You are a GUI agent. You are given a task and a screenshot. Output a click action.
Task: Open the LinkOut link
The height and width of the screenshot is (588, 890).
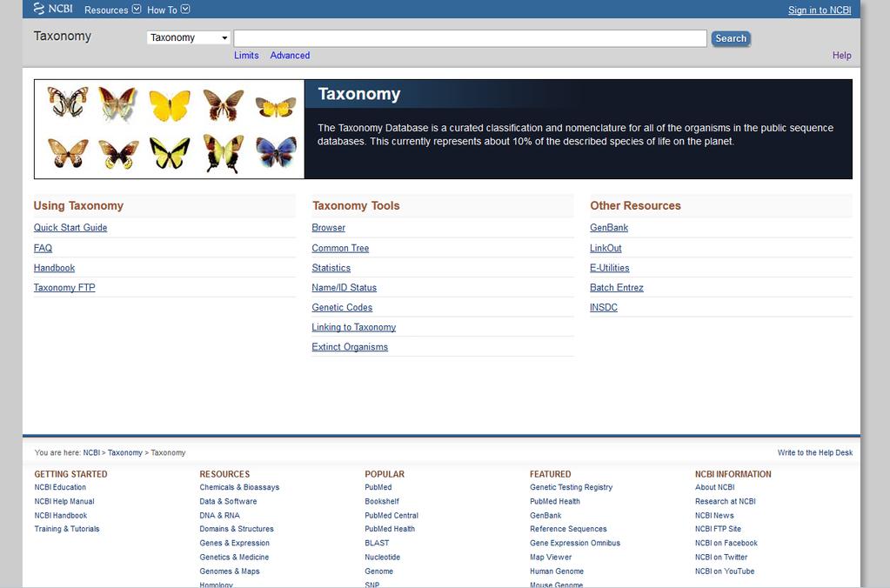click(x=605, y=248)
